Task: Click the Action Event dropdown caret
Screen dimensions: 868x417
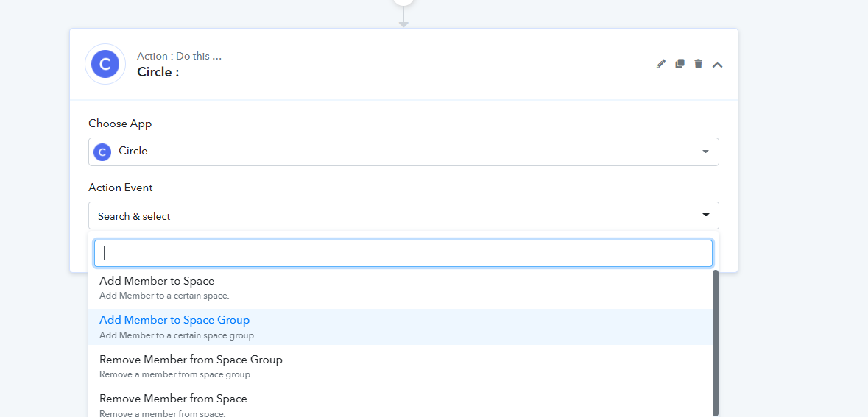Action: pyautogui.click(x=706, y=215)
